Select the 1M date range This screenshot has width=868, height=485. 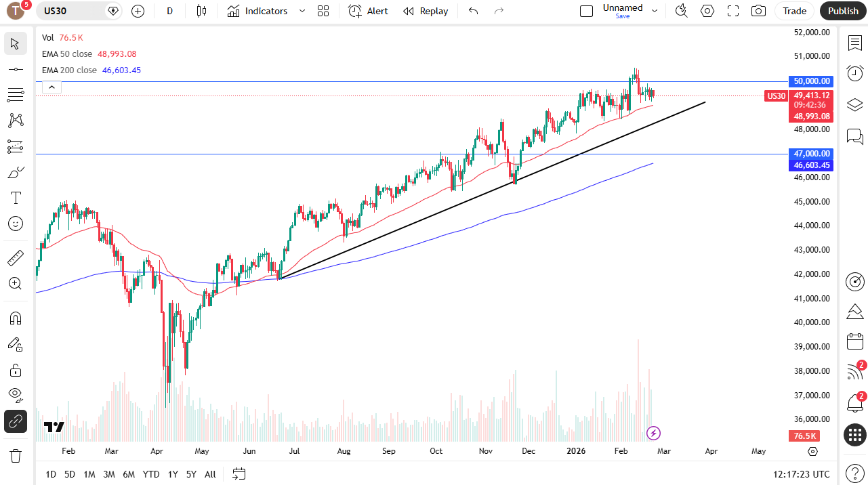pos(89,474)
